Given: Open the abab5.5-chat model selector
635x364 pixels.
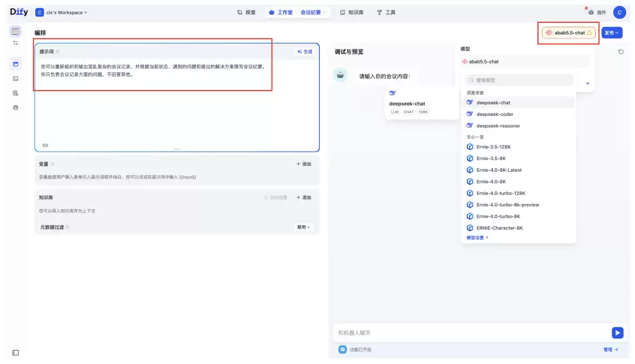Looking at the screenshot, I should click(x=569, y=33).
